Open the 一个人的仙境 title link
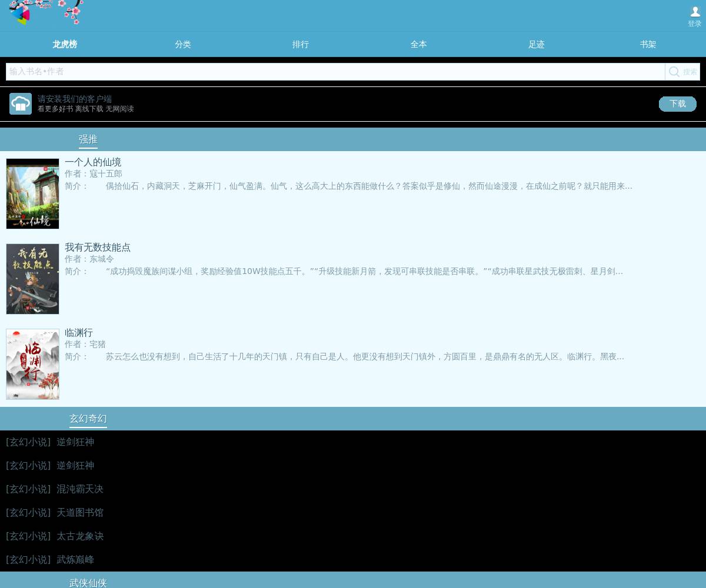Viewport: 706px width, 588px height. 93,162
